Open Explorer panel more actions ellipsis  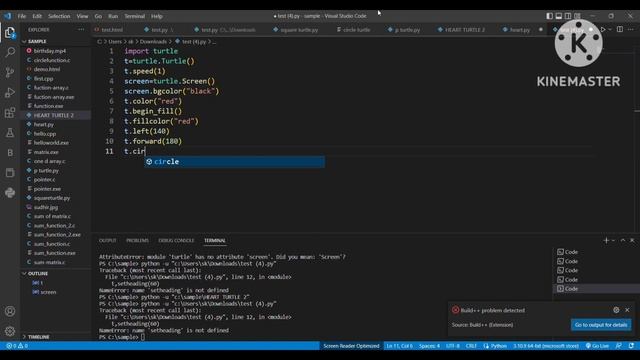(81, 29)
